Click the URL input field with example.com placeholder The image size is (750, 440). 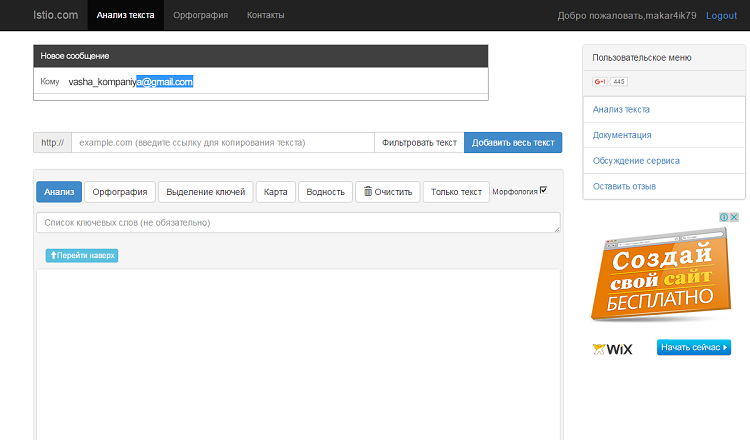[223, 143]
